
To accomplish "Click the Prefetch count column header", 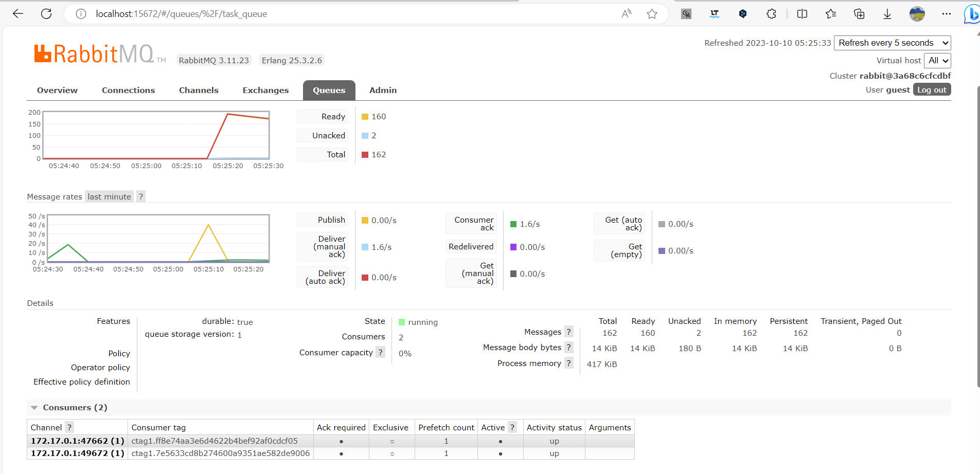I will click(446, 427).
